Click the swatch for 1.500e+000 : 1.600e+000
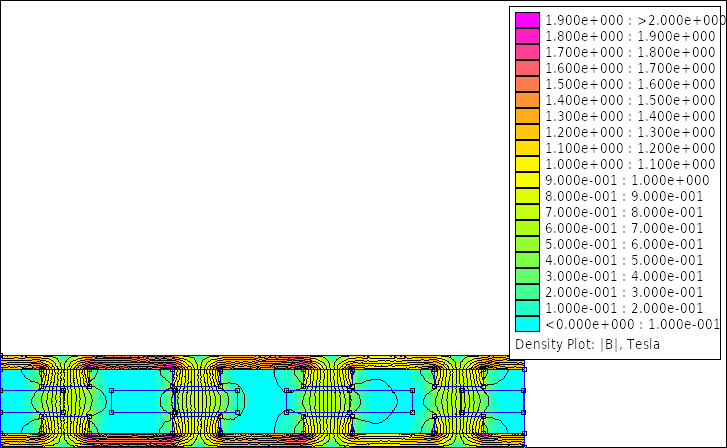Screen dimensions: 727x448 tap(527, 84)
